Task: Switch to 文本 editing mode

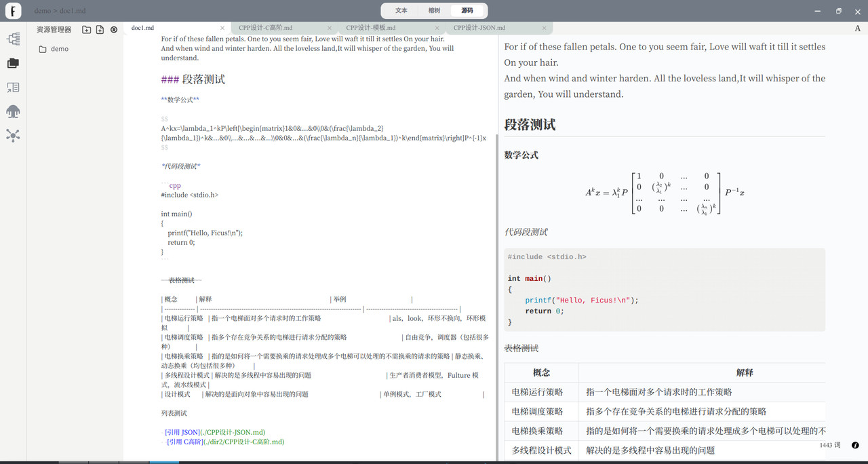Action: pyautogui.click(x=401, y=11)
